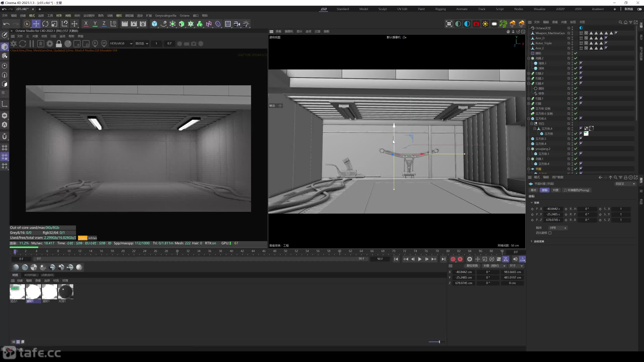The width and height of the screenshot is (644, 362).
Task: Toggle visibility check for 随机 object
Action: pyautogui.click(x=576, y=53)
